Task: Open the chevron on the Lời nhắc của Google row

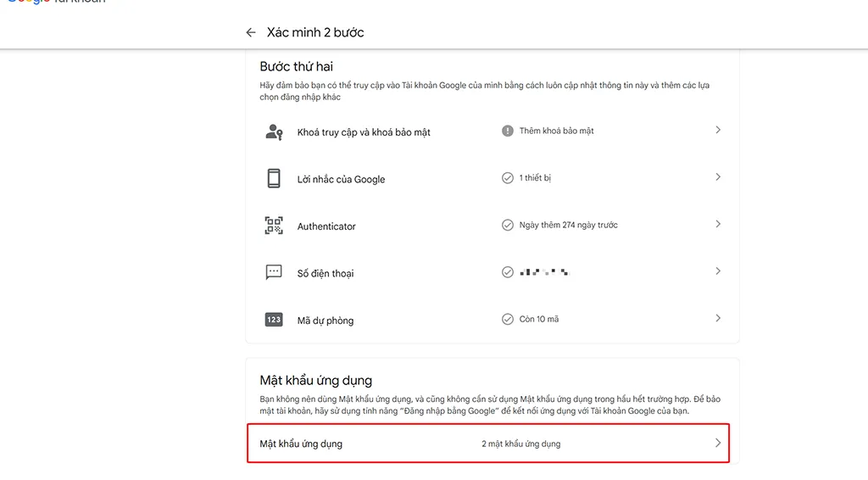Action: point(718,176)
